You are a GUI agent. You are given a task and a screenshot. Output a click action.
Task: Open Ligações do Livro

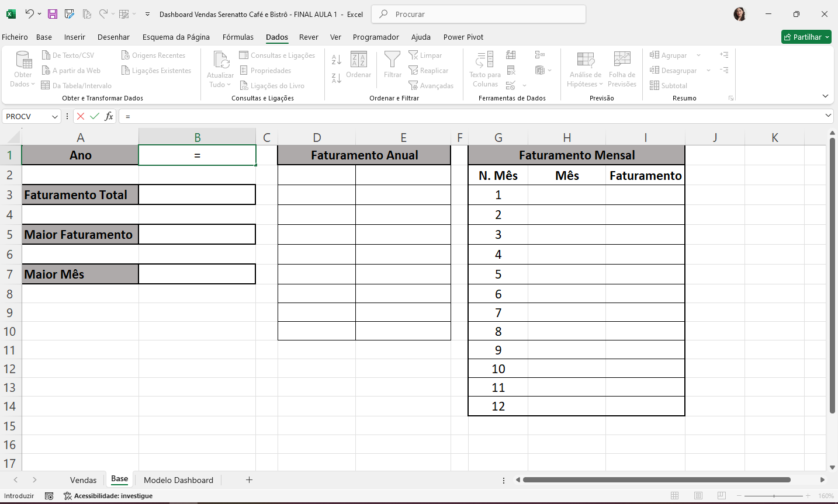point(272,85)
